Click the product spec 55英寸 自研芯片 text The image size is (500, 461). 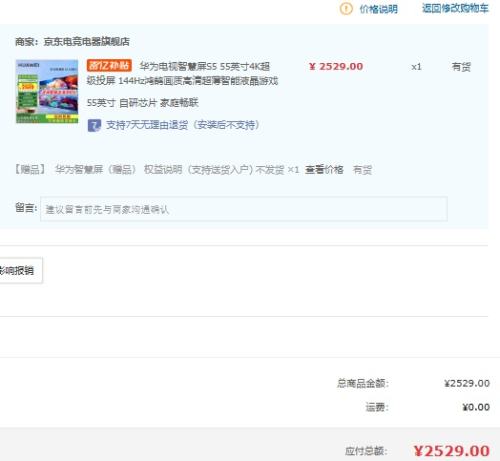click(142, 103)
